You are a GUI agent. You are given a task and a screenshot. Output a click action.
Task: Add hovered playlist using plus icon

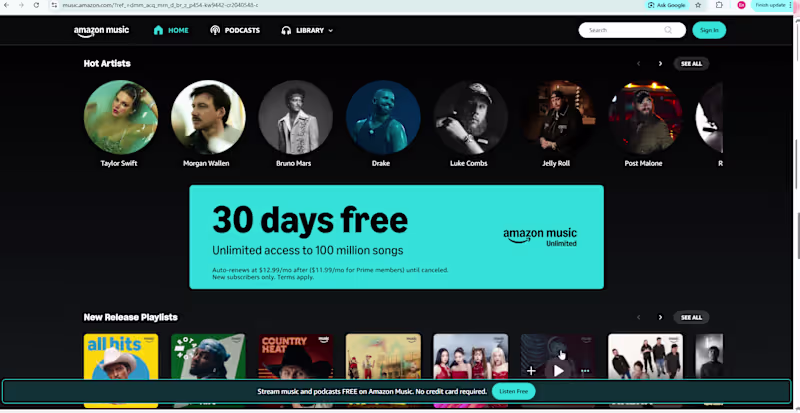tap(531, 371)
